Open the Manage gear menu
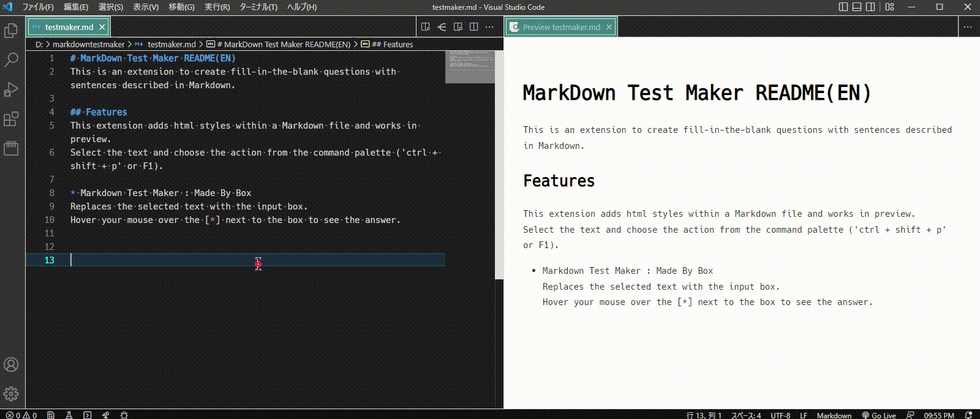This screenshot has width=980, height=419. click(x=11, y=394)
